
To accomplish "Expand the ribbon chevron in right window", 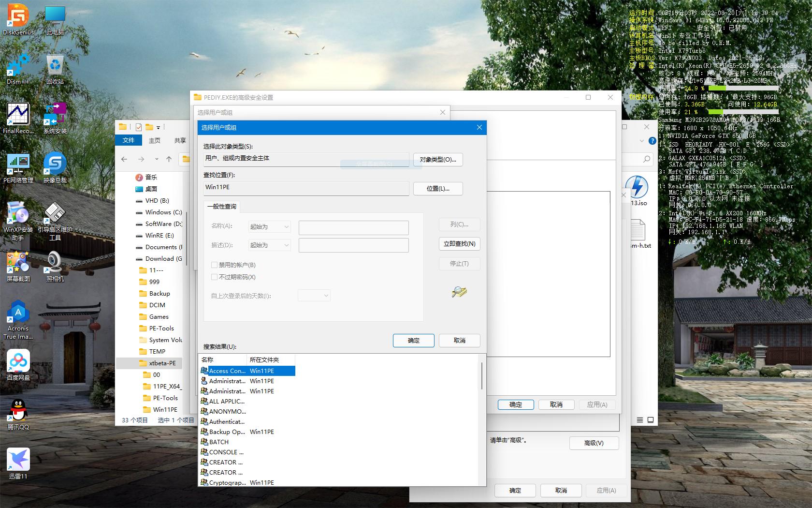I will click(x=642, y=141).
